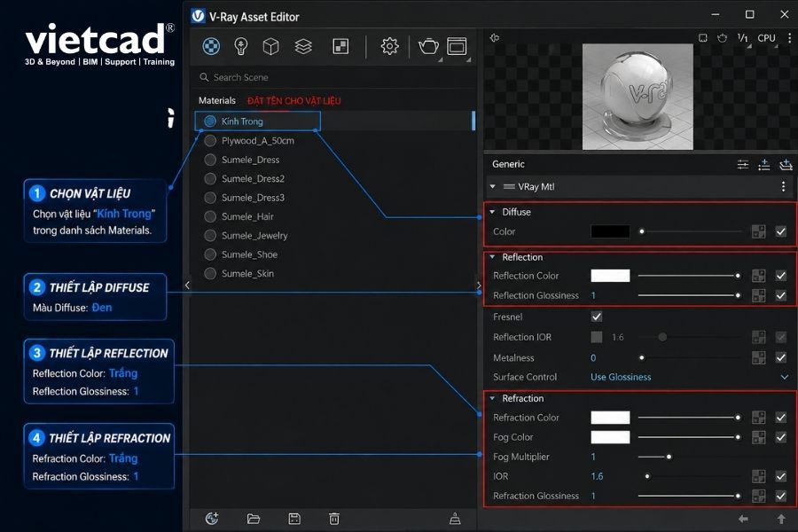The width and height of the screenshot is (798, 532).
Task: Open the white Reflection Color swatch
Action: coord(610,276)
